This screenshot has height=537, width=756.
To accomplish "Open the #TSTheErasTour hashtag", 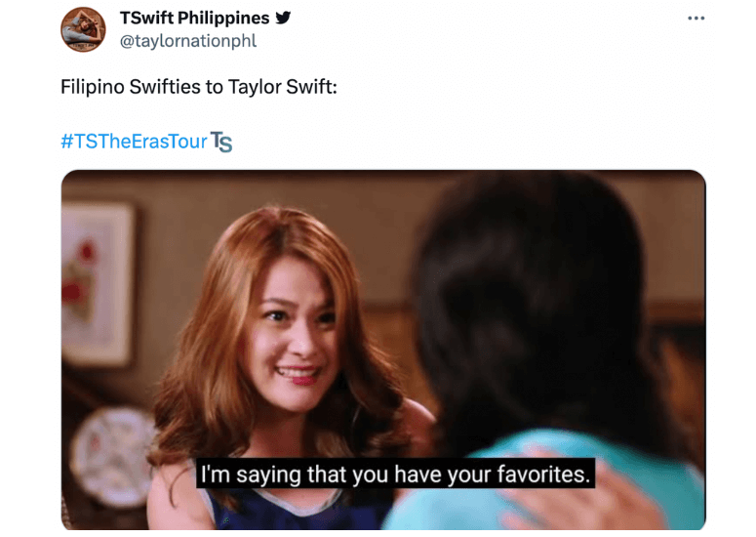I will tap(134, 142).
